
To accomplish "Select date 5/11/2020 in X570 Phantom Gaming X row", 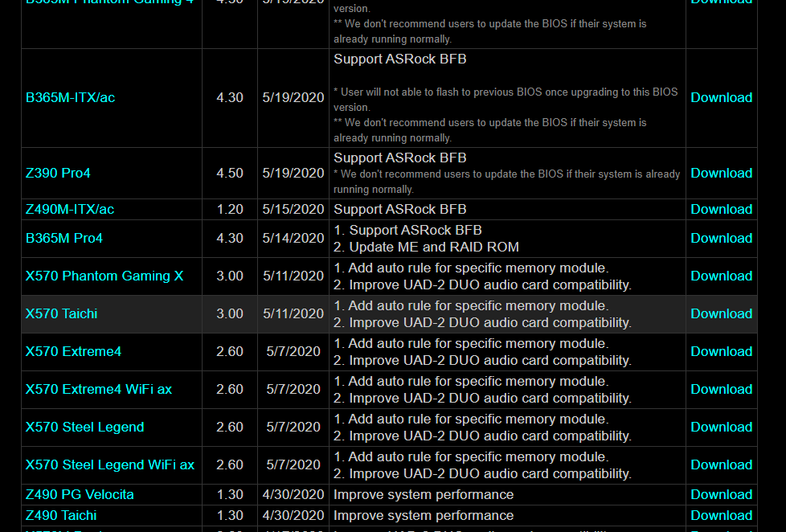I will pyautogui.click(x=293, y=276).
